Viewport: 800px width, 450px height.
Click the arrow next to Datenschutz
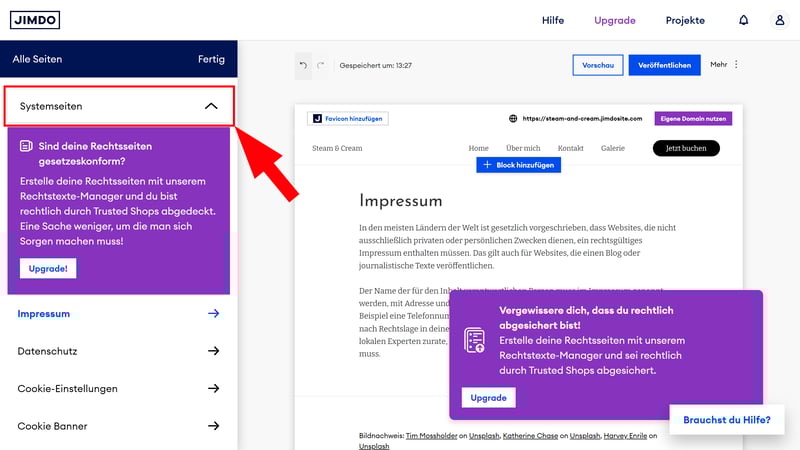pos(213,351)
